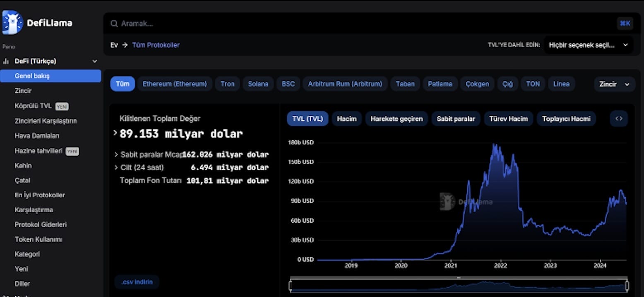Click the ⌘K shortcut badge in search bar
The image size is (644, 297).
point(625,24)
